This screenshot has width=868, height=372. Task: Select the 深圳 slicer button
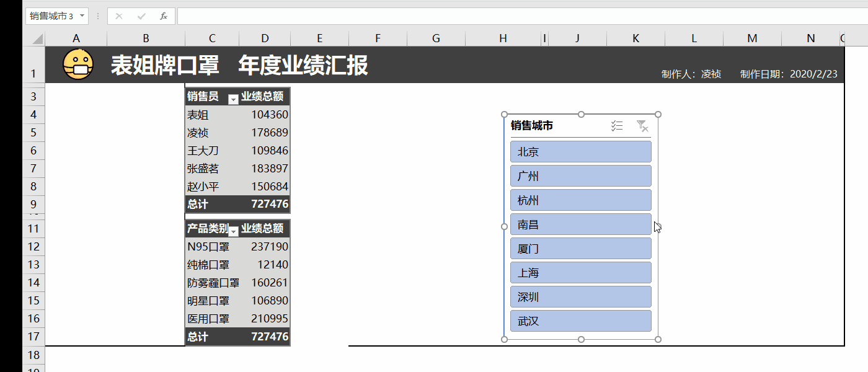580,296
